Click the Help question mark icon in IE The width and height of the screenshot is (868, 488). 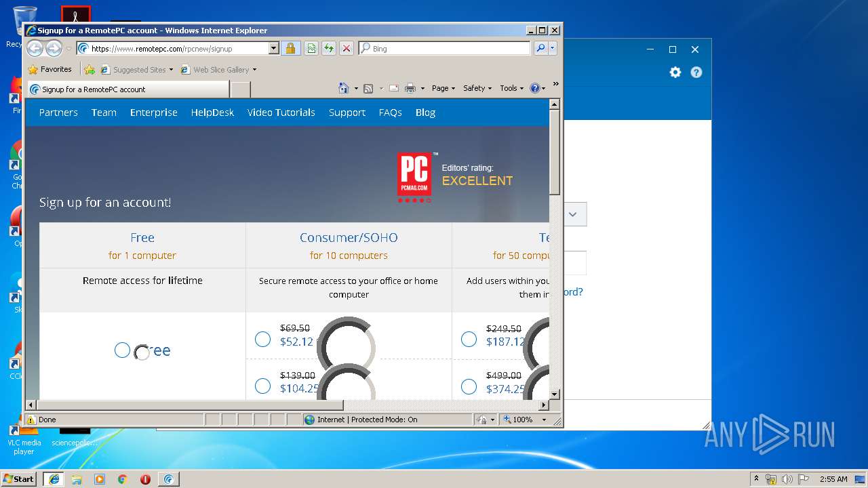coord(534,88)
